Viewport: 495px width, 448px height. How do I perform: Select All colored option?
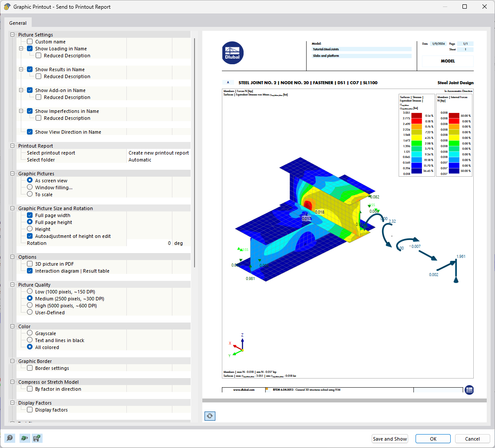[x=30, y=347]
